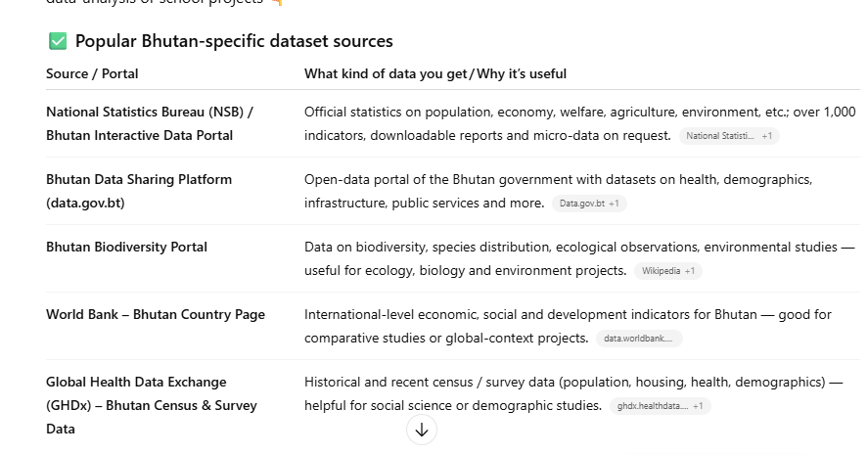This screenshot has height=455, width=868.
Task: Click the scroll-to-bottom arrow button
Action: (422, 430)
